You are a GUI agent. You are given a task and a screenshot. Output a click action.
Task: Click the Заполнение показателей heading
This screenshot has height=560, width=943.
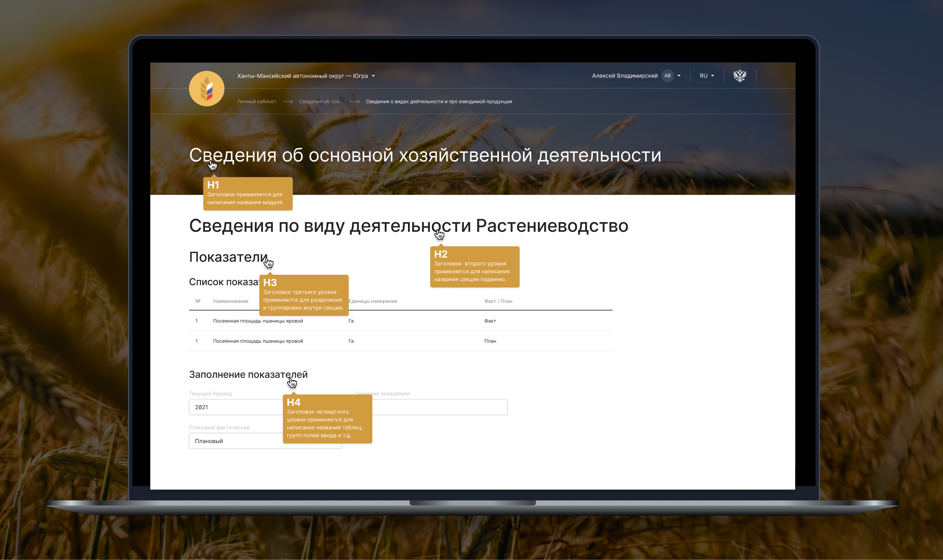pyautogui.click(x=248, y=375)
